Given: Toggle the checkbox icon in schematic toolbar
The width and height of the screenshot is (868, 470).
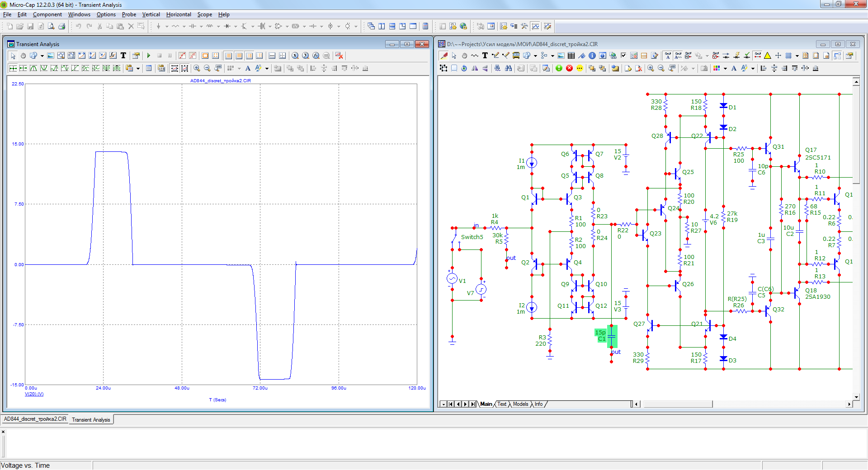Looking at the screenshot, I should (623, 56).
